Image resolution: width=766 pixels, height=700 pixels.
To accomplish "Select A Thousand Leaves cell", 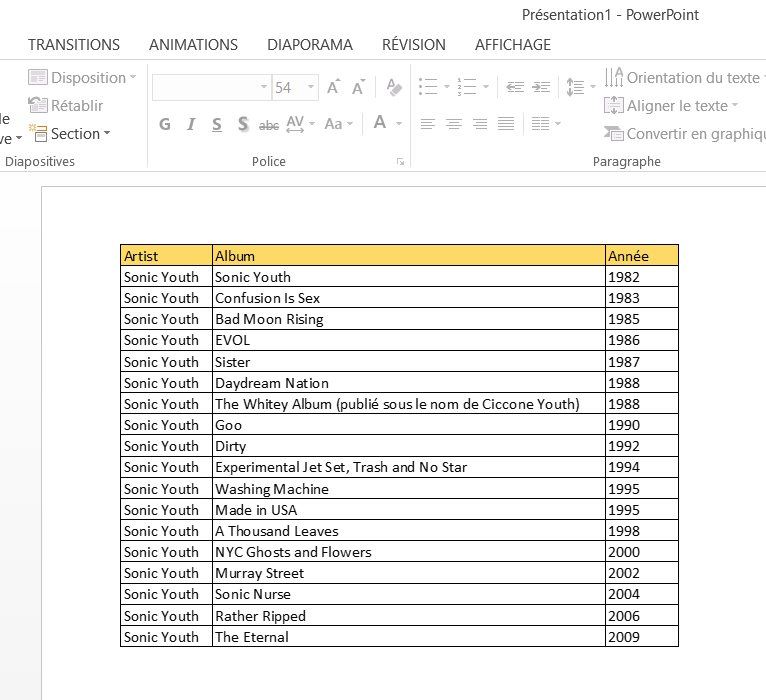I will (409, 530).
